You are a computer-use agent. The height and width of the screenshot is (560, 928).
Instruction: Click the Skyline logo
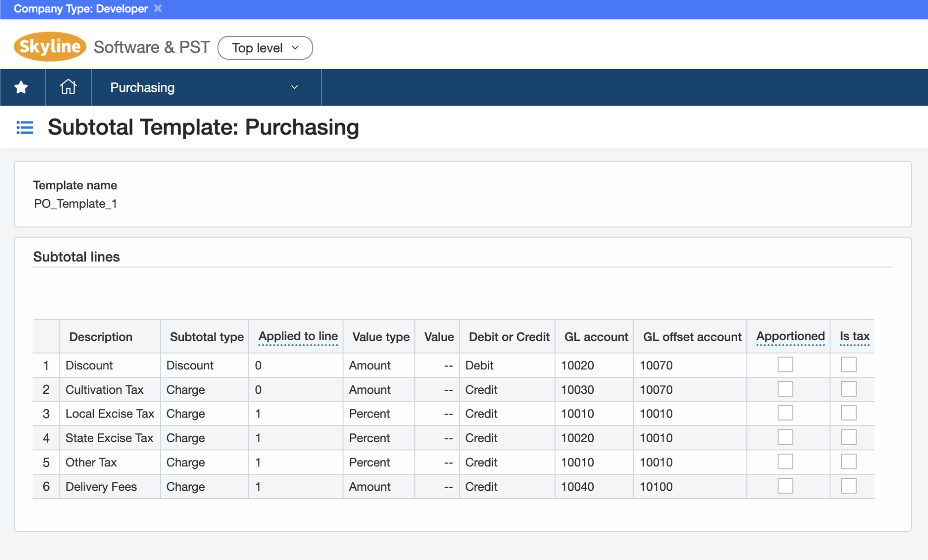click(x=50, y=47)
